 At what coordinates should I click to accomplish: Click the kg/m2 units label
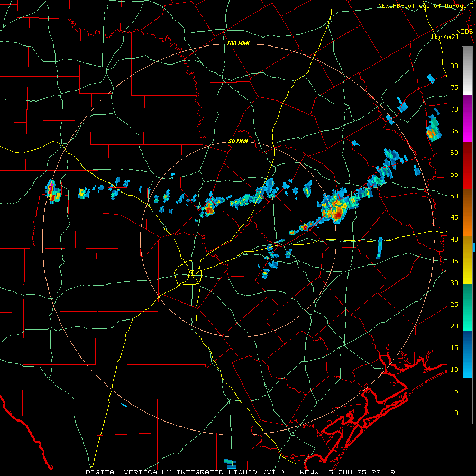[x=445, y=37]
